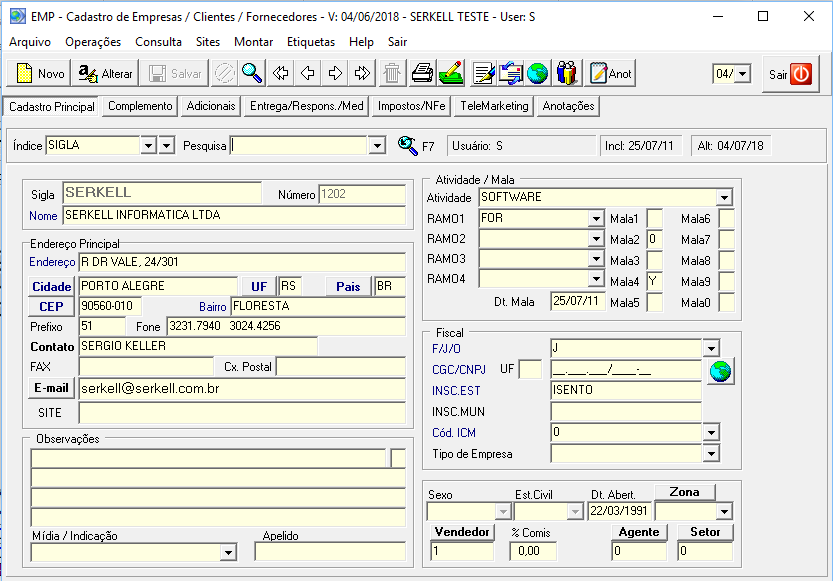Click the Agente button
This screenshot has width=833, height=581.
point(639,532)
